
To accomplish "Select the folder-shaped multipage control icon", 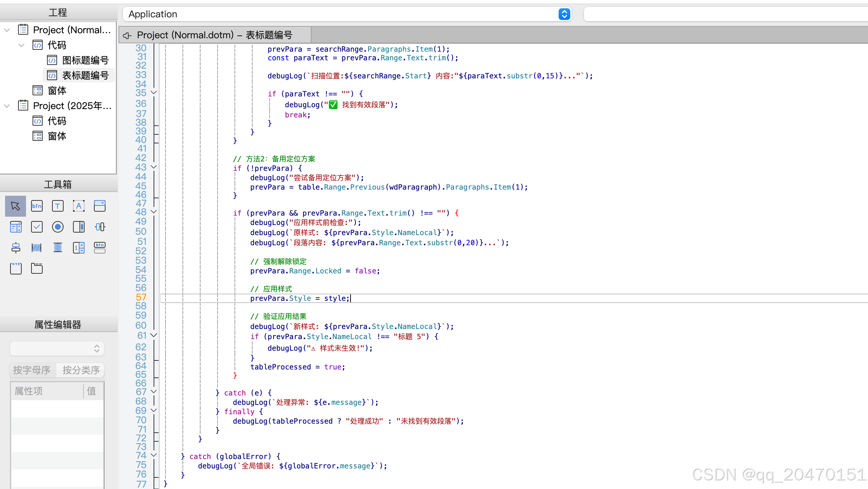I will pos(37,268).
